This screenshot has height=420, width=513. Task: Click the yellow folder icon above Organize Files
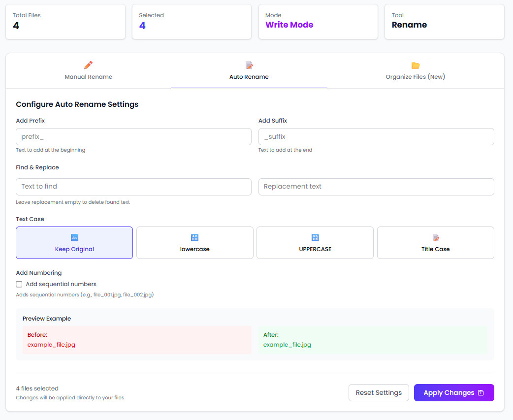(415, 65)
